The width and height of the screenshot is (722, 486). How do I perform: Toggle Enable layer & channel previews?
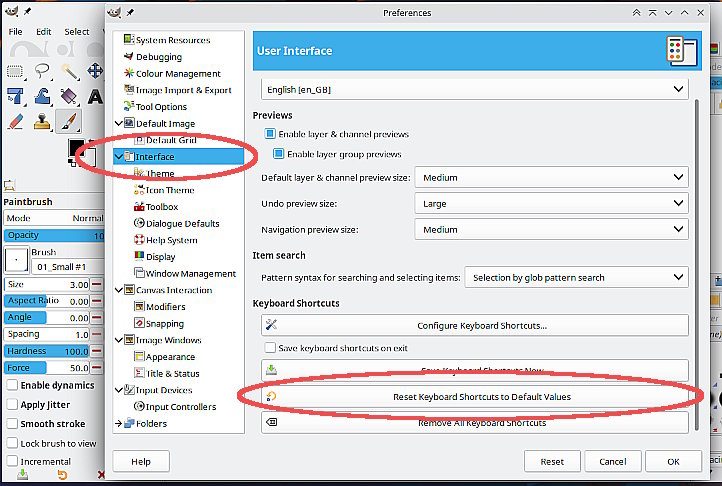point(270,134)
